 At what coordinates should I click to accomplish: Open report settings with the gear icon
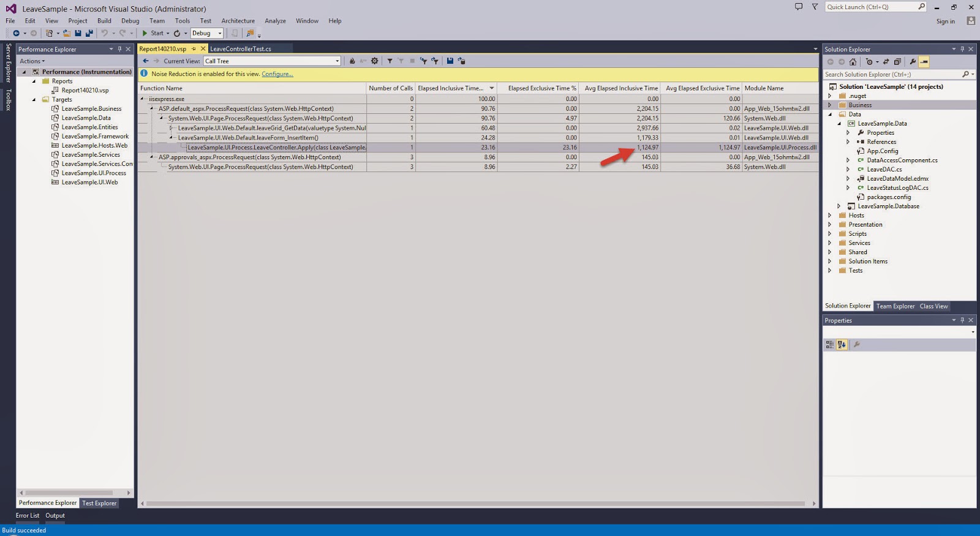click(375, 61)
